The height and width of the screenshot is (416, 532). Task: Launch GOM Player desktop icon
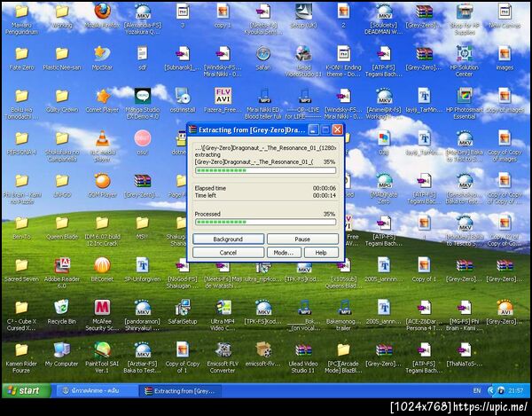point(102,181)
